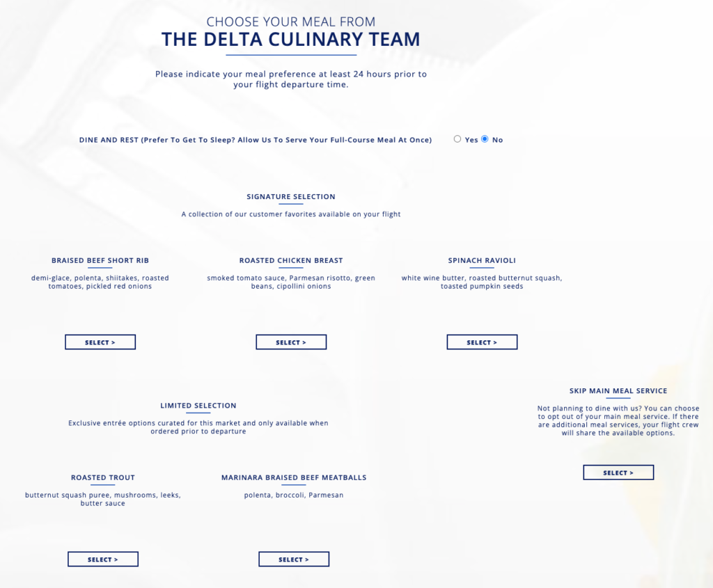This screenshot has height=588, width=713.
Task: Open the Roasted Trout heading
Action: click(102, 477)
